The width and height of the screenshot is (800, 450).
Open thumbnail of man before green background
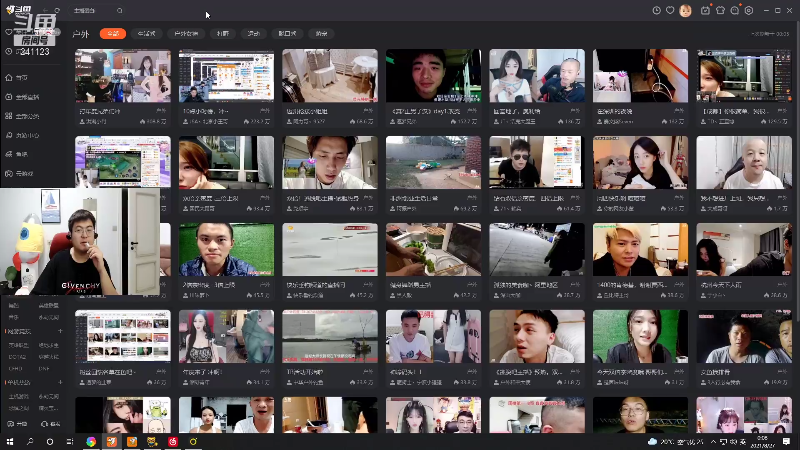coord(227,249)
